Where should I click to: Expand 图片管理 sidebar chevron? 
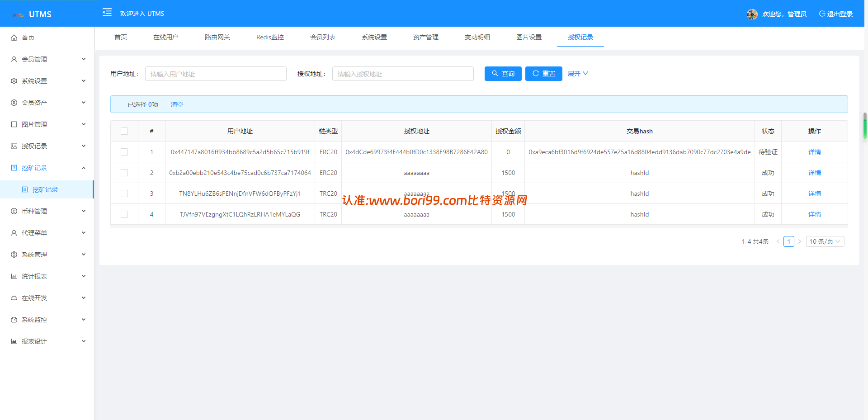click(84, 124)
